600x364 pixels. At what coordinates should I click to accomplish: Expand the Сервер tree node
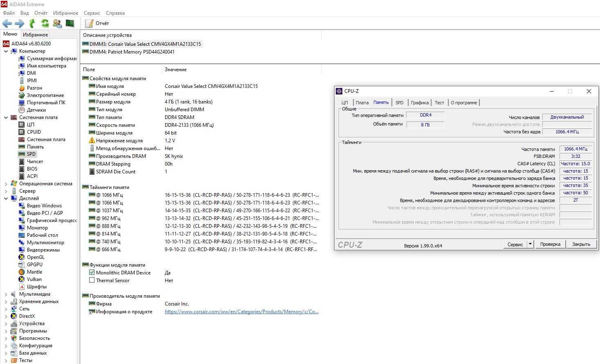(6, 191)
